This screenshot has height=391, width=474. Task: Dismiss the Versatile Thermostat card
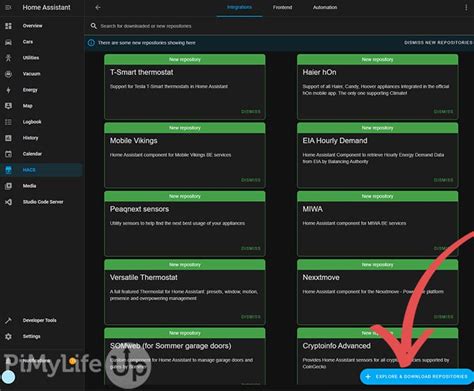[x=251, y=317]
